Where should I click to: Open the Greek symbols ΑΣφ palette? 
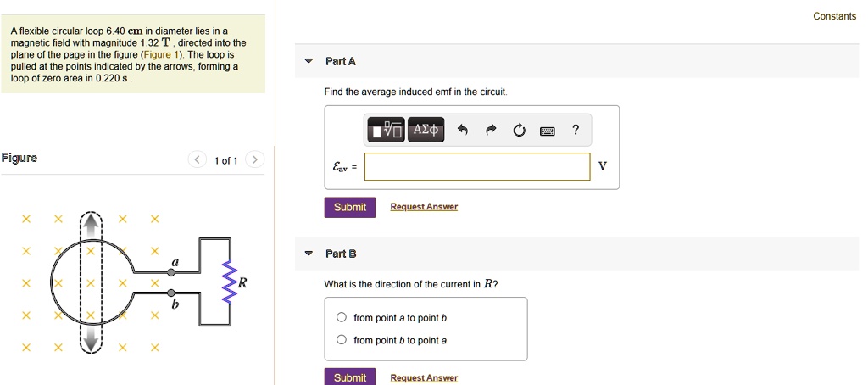[426, 130]
